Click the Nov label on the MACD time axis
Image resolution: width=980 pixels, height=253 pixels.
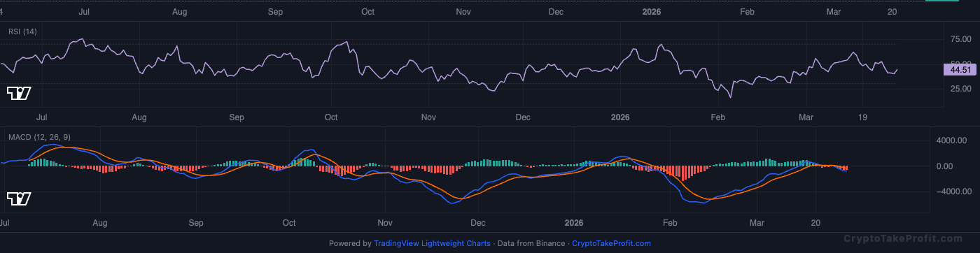pyautogui.click(x=384, y=222)
